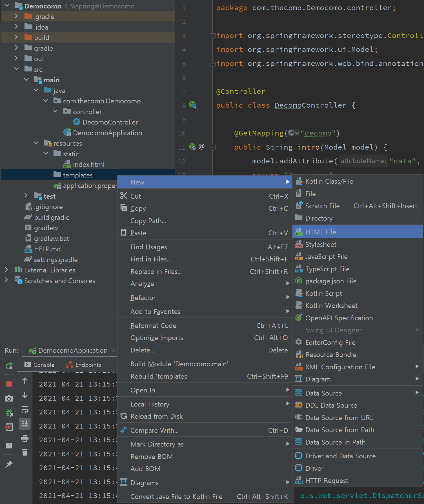Viewport: 424px width, 504px height.
Task: Click the HTML File icon in New submenu
Action: coord(299,232)
